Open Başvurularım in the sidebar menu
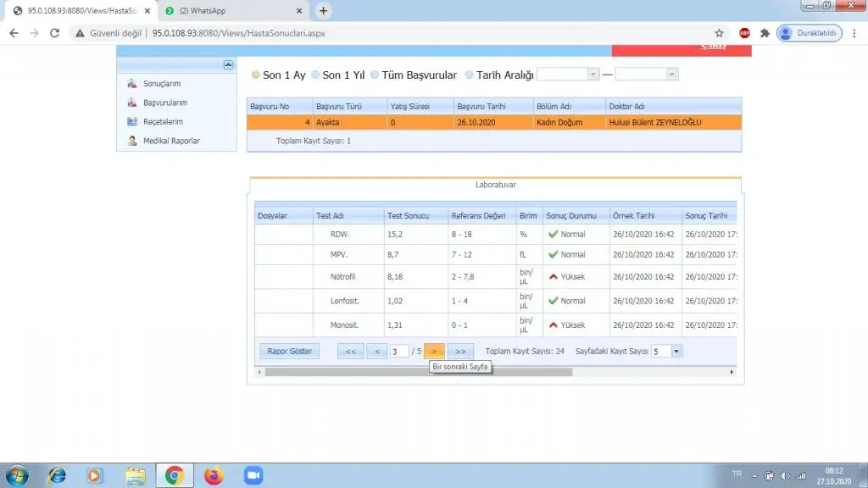The height and width of the screenshot is (488, 868). coord(164,103)
